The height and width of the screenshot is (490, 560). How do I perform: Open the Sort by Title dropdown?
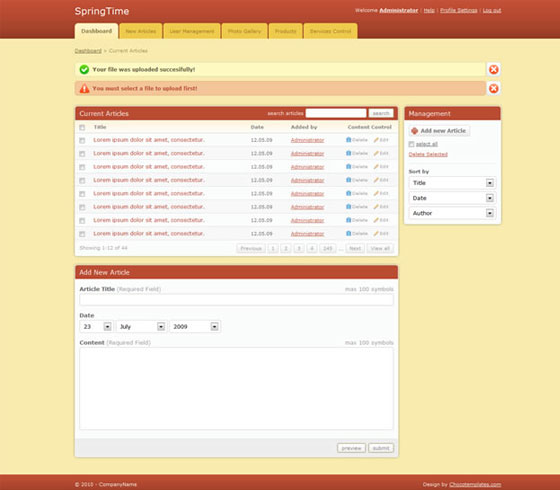pos(452,183)
